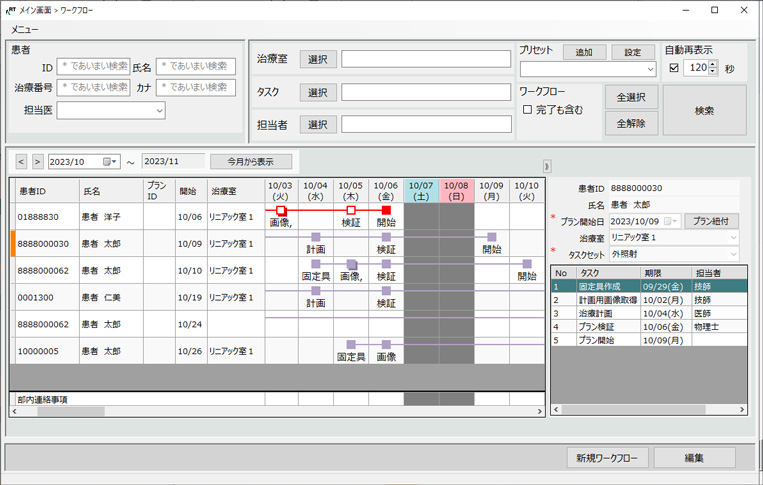Click the 治療番号 search field
Screen dimensions: 763x485
(93, 88)
